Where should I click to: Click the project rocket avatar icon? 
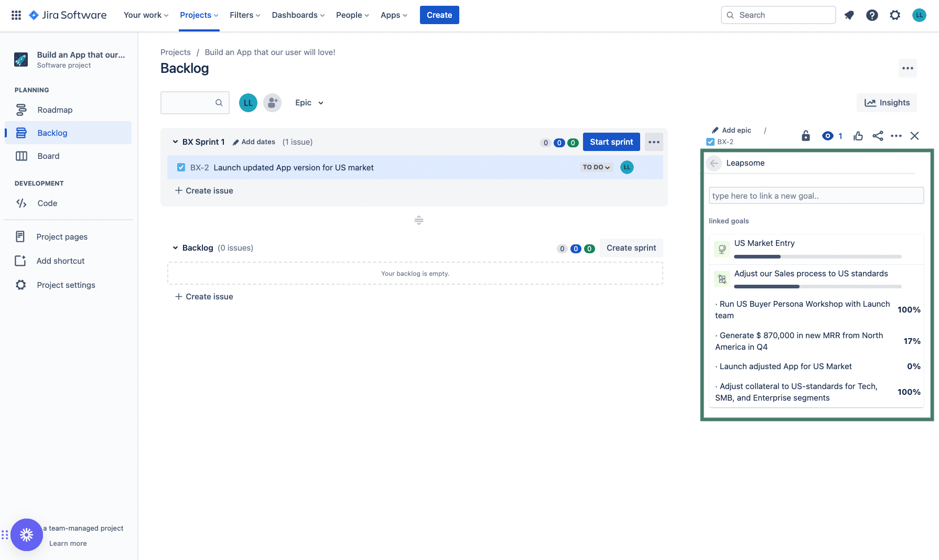point(21,59)
